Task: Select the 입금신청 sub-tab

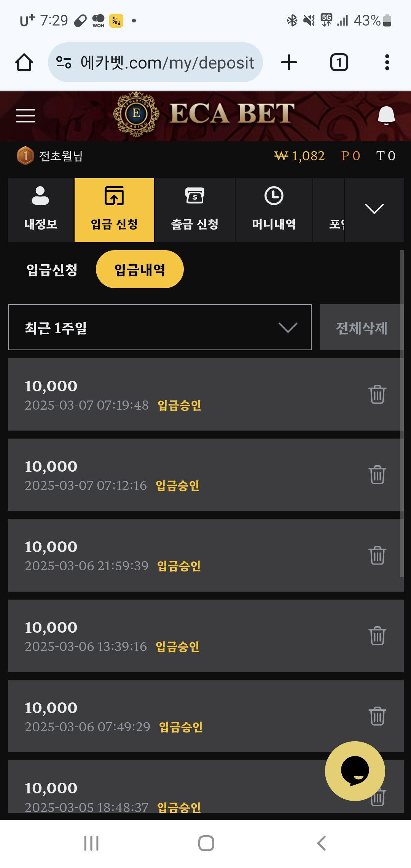Action: (x=52, y=270)
